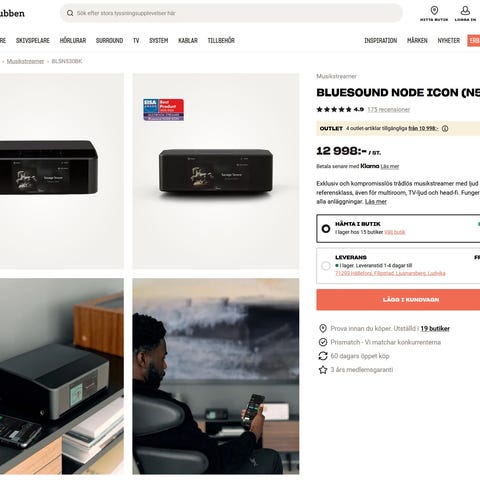Select the Hämta i butik radio option
This screenshot has height=480, width=480.
pos(326,229)
